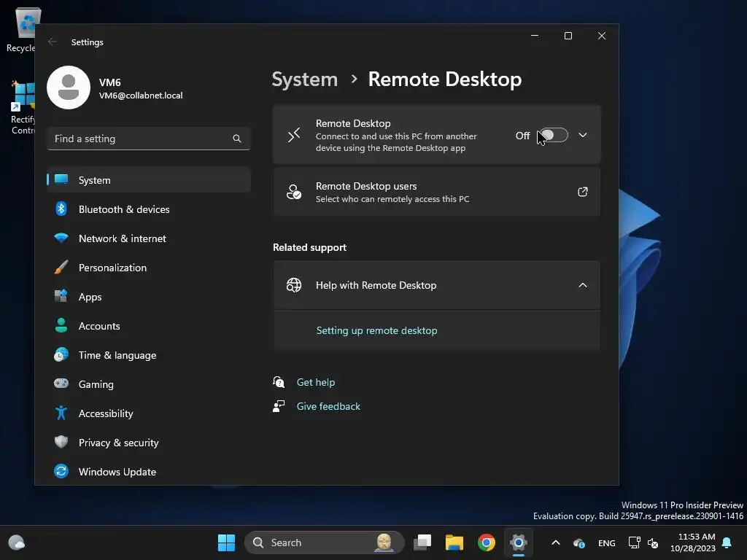Screen dimensions: 747x560
Task: Click the System breadcrumb in the heading
Action: (304, 79)
